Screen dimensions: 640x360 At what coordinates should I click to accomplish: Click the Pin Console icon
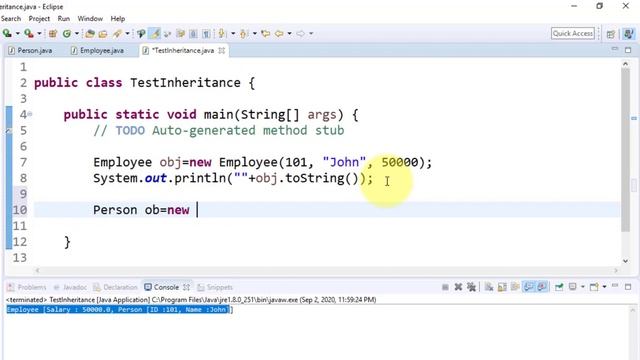559,287
